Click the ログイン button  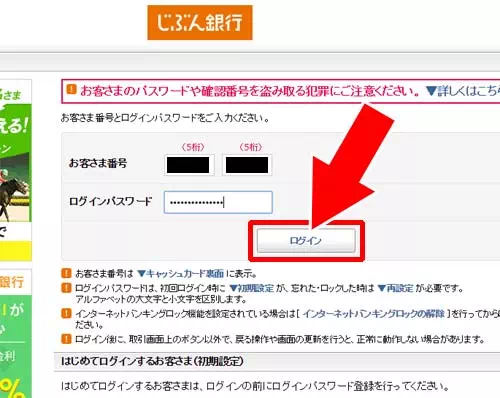pyautogui.click(x=306, y=240)
